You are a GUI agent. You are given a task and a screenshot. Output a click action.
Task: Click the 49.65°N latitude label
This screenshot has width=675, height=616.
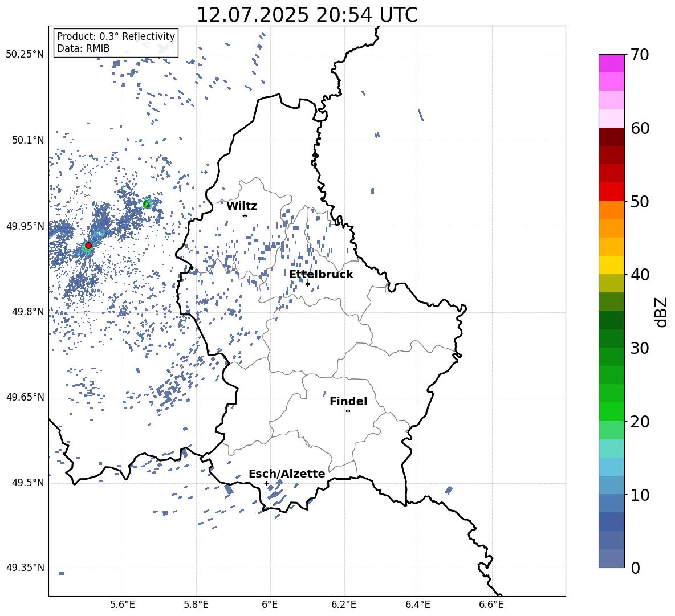[25, 397]
